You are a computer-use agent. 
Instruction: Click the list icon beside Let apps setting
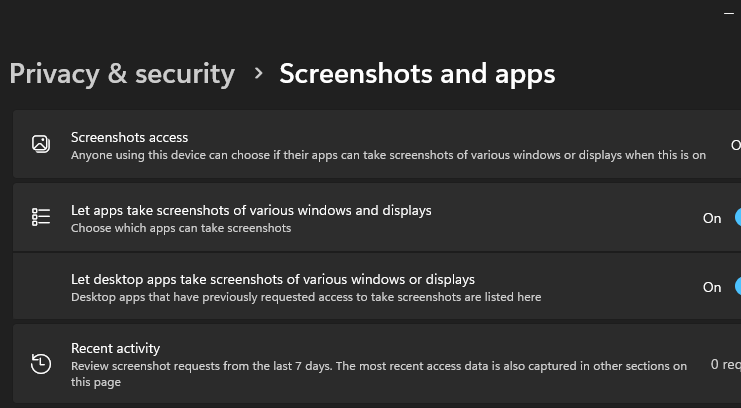point(41,218)
